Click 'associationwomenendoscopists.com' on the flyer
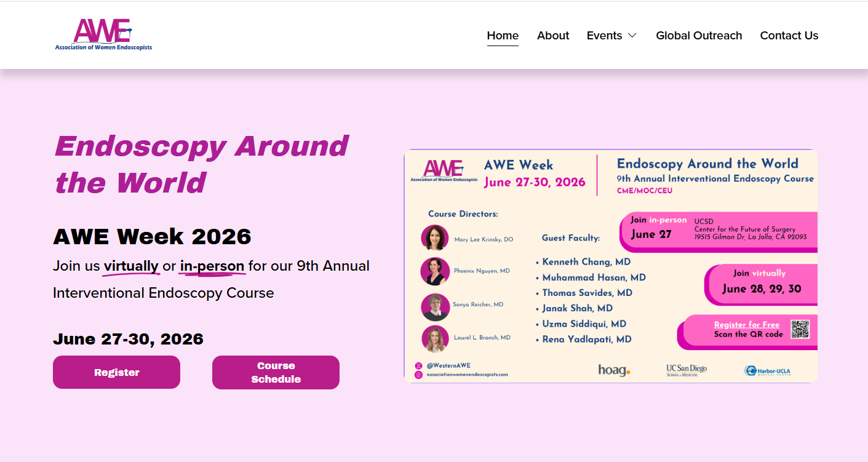The height and width of the screenshot is (462, 868). click(468, 374)
